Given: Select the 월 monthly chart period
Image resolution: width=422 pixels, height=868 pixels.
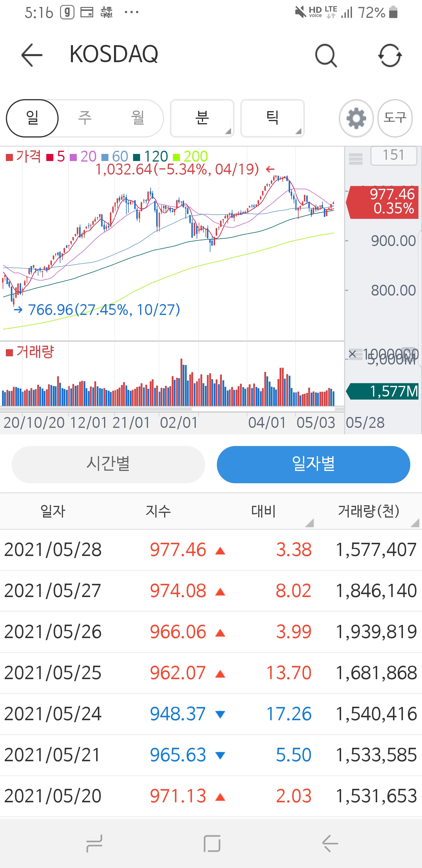Looking at the screenshot, I should [137, 118].
